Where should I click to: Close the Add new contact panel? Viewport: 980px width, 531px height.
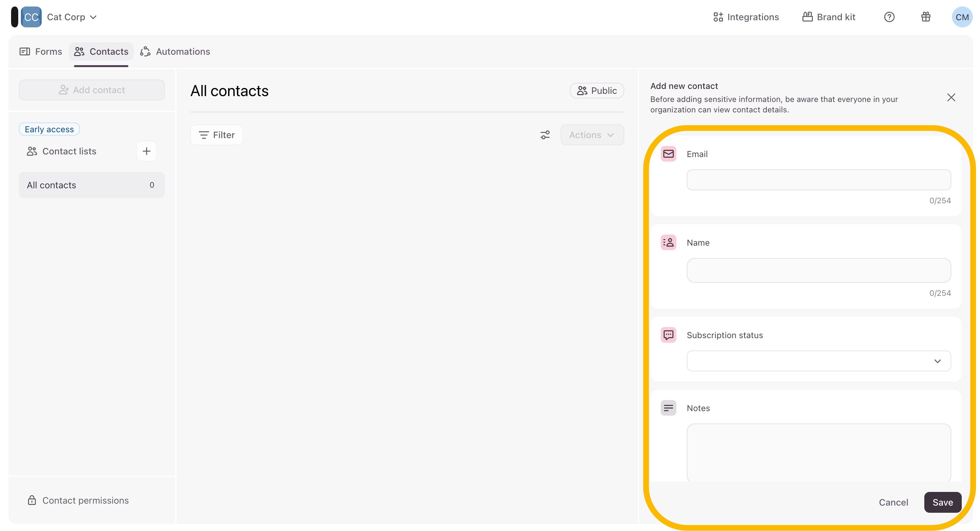951,98
